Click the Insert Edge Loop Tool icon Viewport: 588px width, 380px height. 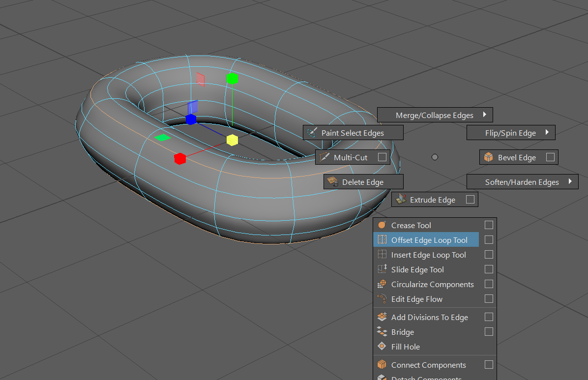point(382,255)
